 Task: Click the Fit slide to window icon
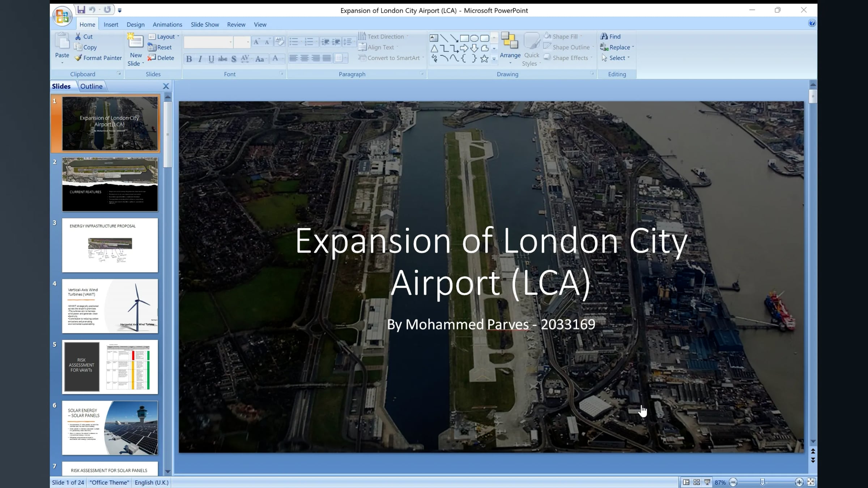tap(811, 482)
